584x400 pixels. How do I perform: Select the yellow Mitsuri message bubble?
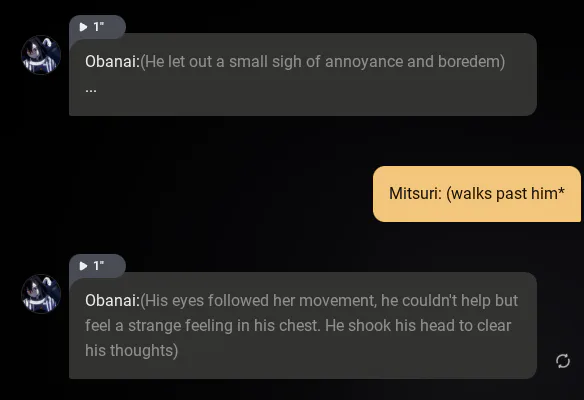pos(477,194)
